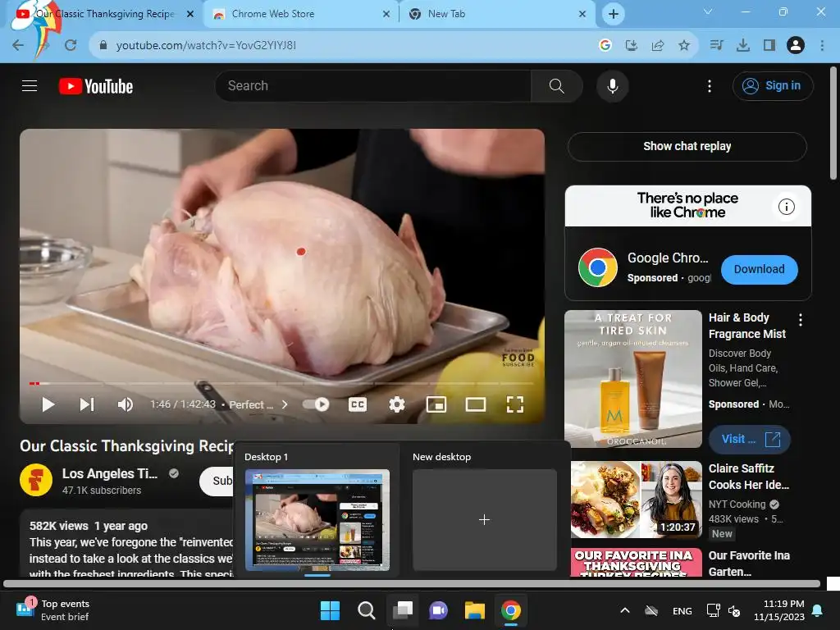Viewport: 840px width, 630px height.
Task: Open the 11:19 PM clock and calendar
Action: coord(779,610)
